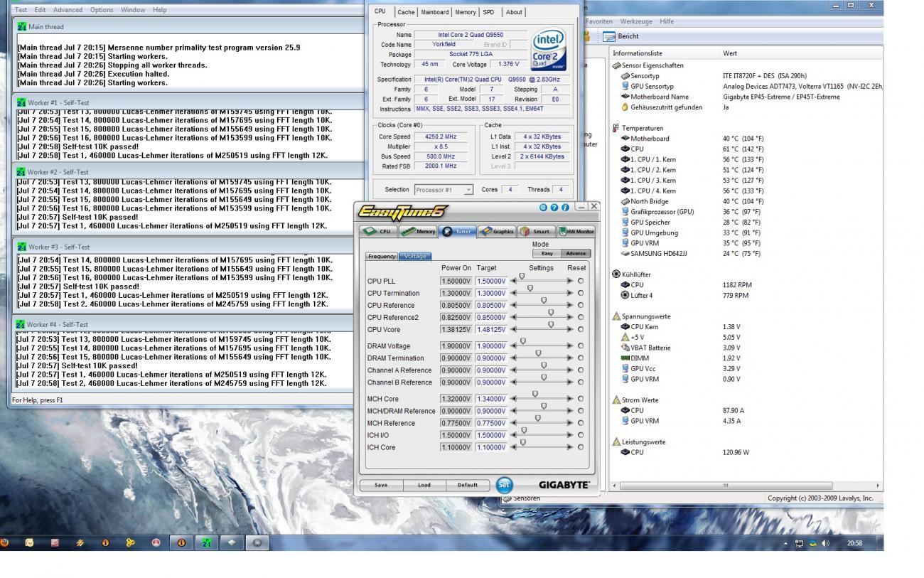Select the Reset radio for DRAM Termination
924x578 pixels.
coord(581,358)
